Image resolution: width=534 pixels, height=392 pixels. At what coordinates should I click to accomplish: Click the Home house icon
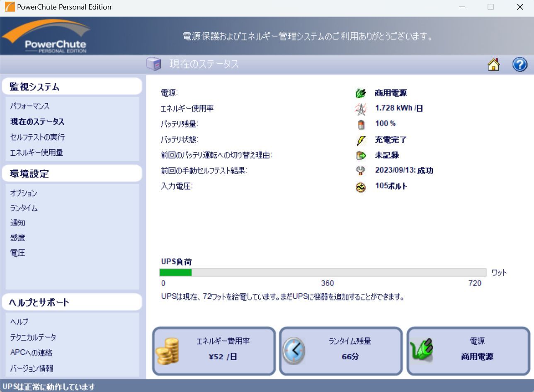coord(493,65)
